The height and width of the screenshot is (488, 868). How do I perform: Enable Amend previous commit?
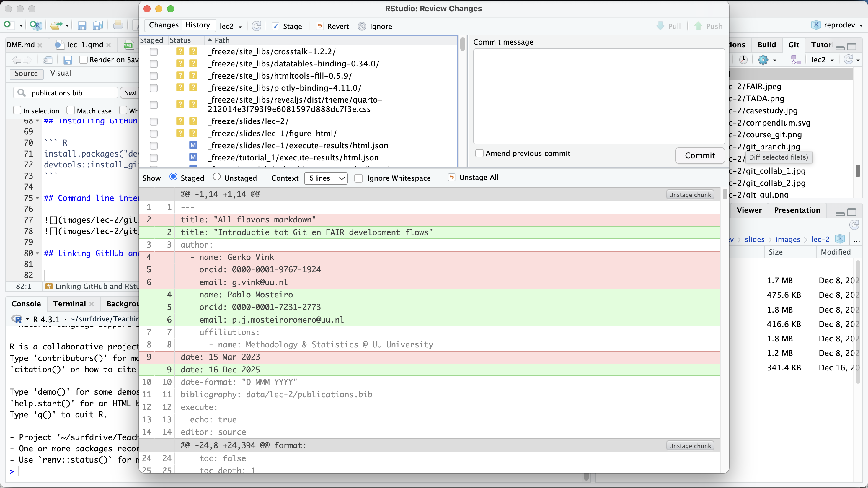coord(479,153)
